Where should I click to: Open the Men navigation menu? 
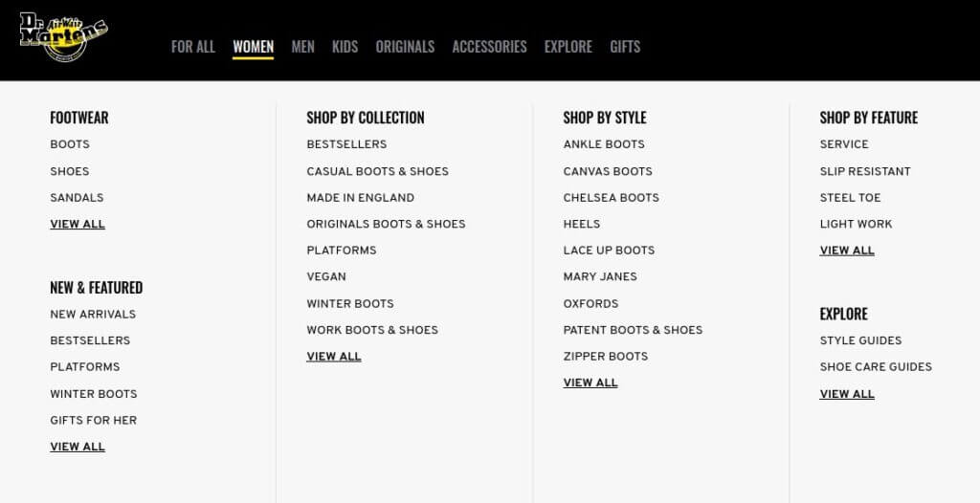pos(302,47)
